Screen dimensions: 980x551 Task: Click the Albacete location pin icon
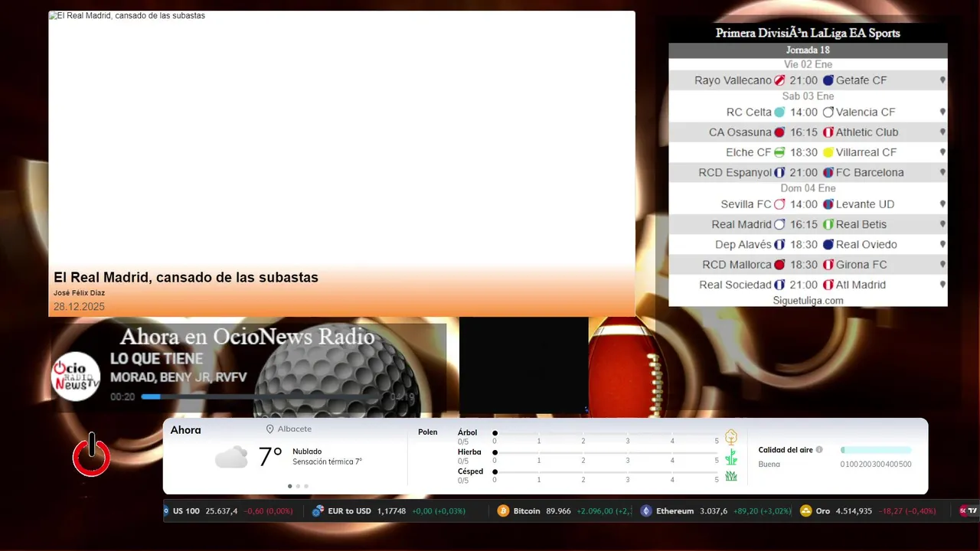click(x=269, y=429)
